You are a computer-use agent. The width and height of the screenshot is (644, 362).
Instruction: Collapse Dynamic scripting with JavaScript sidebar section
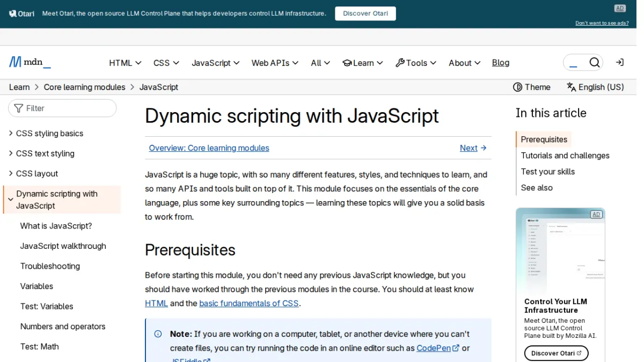tap(62, 200)
